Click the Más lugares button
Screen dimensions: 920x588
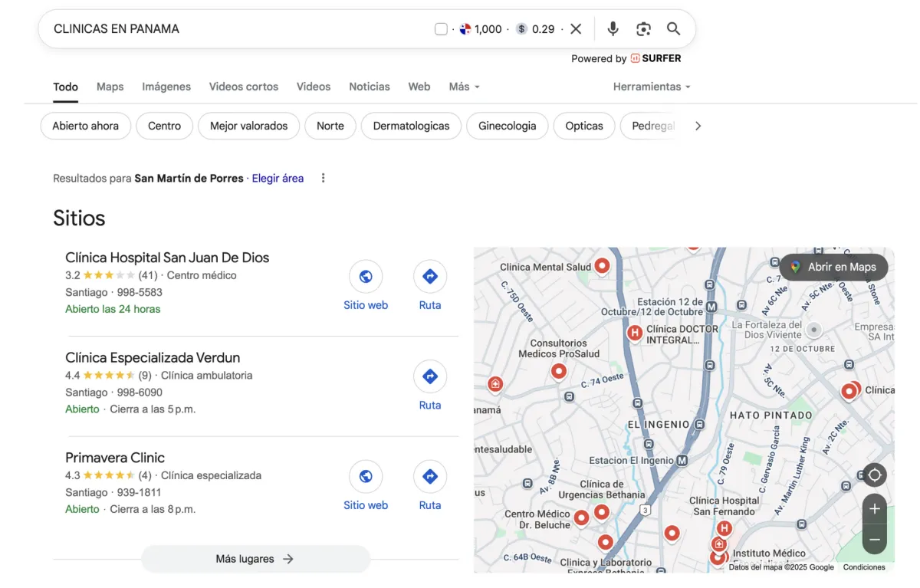click(x=255, y=559)
